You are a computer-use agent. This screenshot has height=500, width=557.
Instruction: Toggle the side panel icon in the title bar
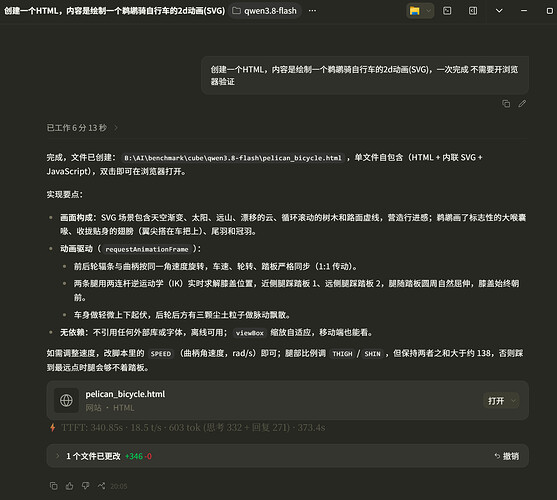pyautogui.click(x=473, y=11)
